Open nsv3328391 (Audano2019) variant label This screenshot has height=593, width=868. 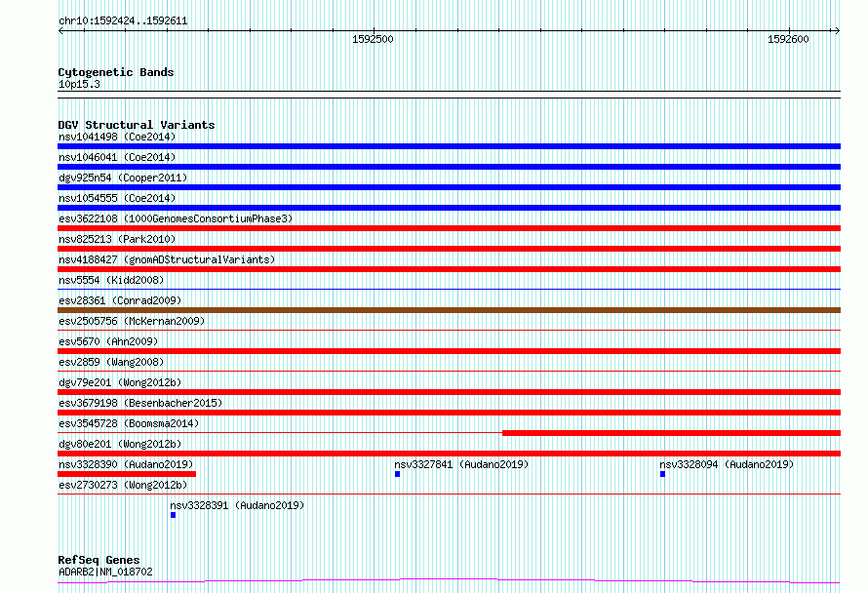point(237,505)
